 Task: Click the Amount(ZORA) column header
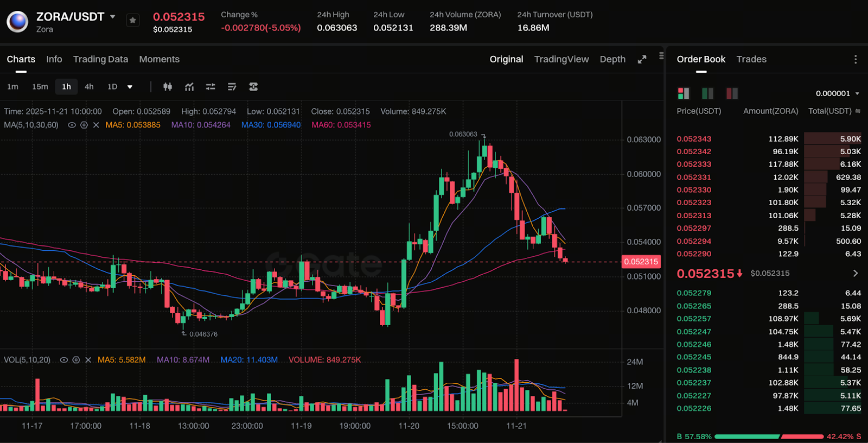(x=770, y=111)
